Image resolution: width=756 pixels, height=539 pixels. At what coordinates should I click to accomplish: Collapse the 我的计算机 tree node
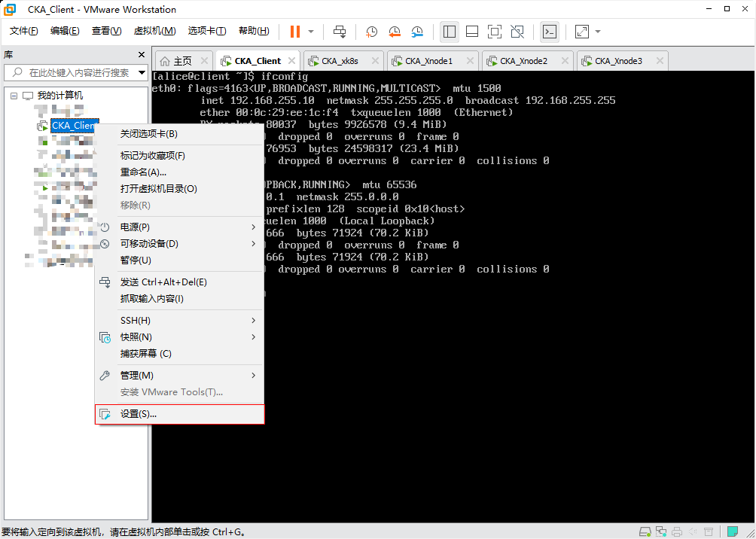tap(14, 96)
